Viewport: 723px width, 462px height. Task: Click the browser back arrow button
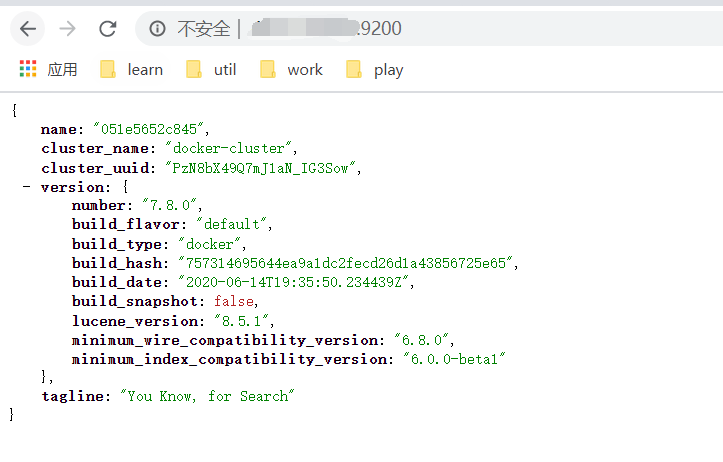28,29
